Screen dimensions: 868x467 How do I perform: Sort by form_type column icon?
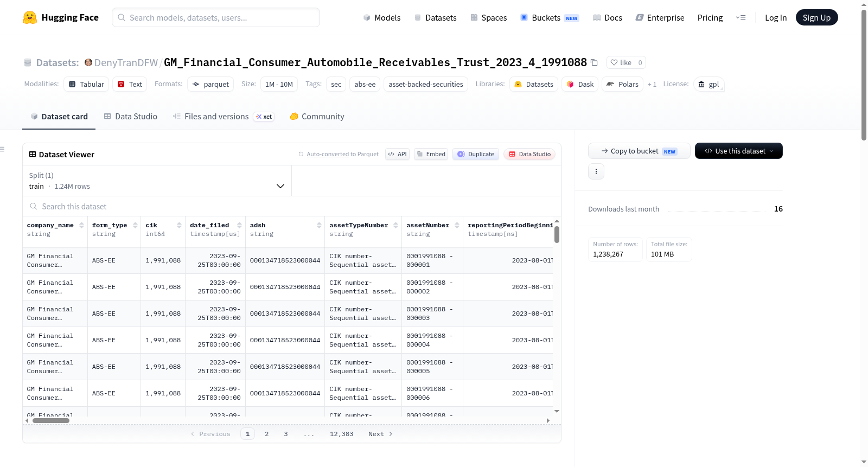[x=135, y=225]
